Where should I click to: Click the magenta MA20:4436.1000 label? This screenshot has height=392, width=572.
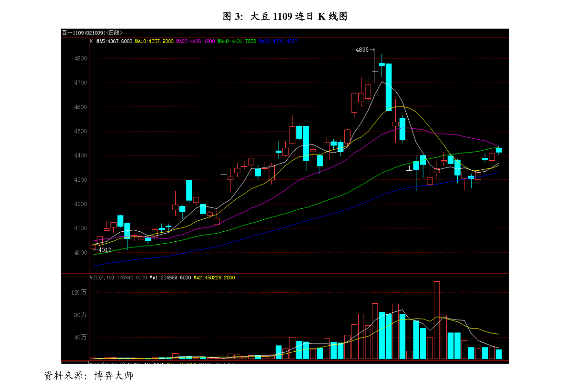click(195, 42)
